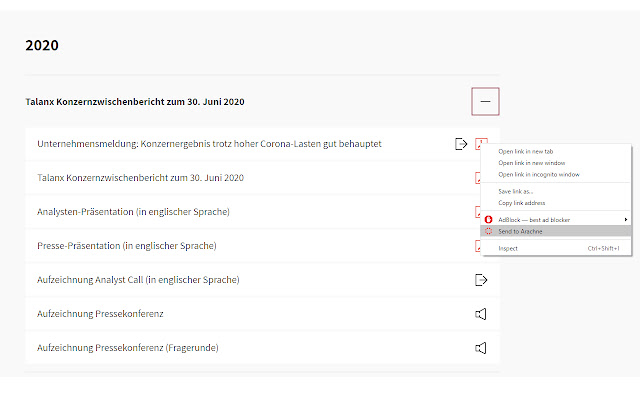Image resolution: width=640 pixels, height=400 pixels.
Task: Choose Open link in new window
Action: 531,163
